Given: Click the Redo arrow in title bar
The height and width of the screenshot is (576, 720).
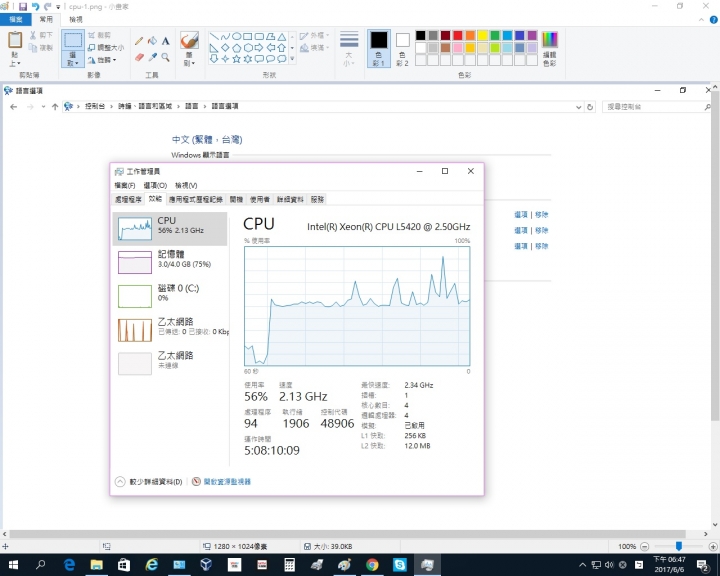Looking at the screenshot, I should [x=48, y=6].
